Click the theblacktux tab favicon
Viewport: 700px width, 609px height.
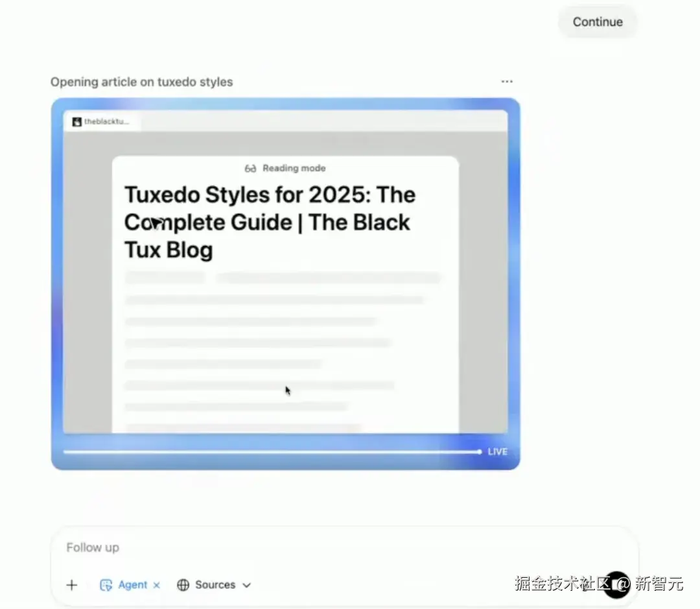(76, 121)
